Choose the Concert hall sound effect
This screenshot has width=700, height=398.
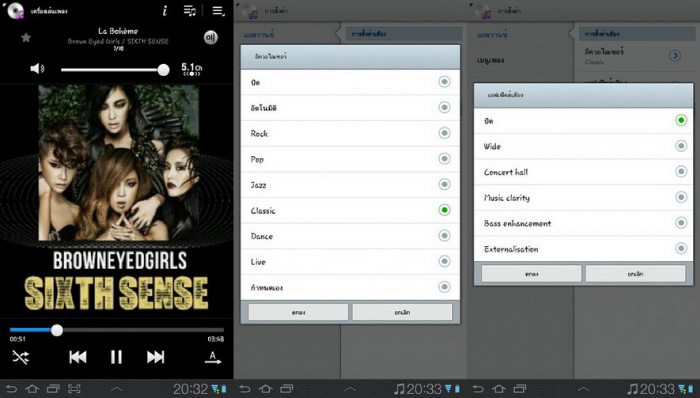[583, 172]
